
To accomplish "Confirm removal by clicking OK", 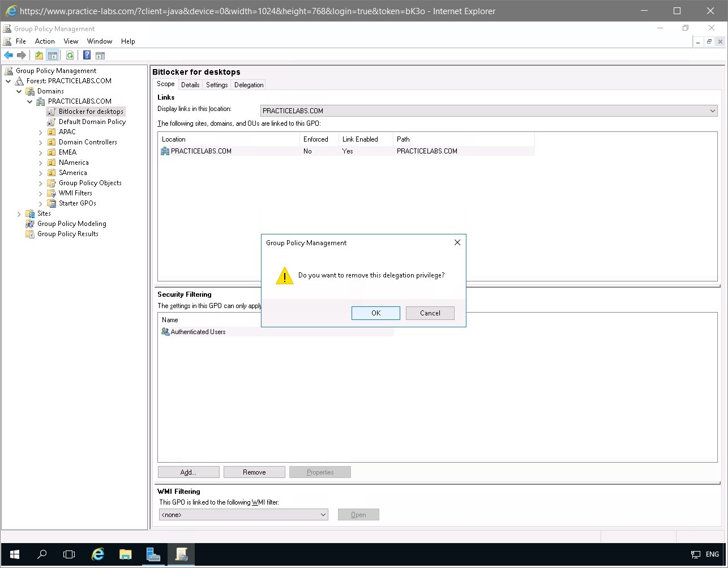I will point(376,313).
